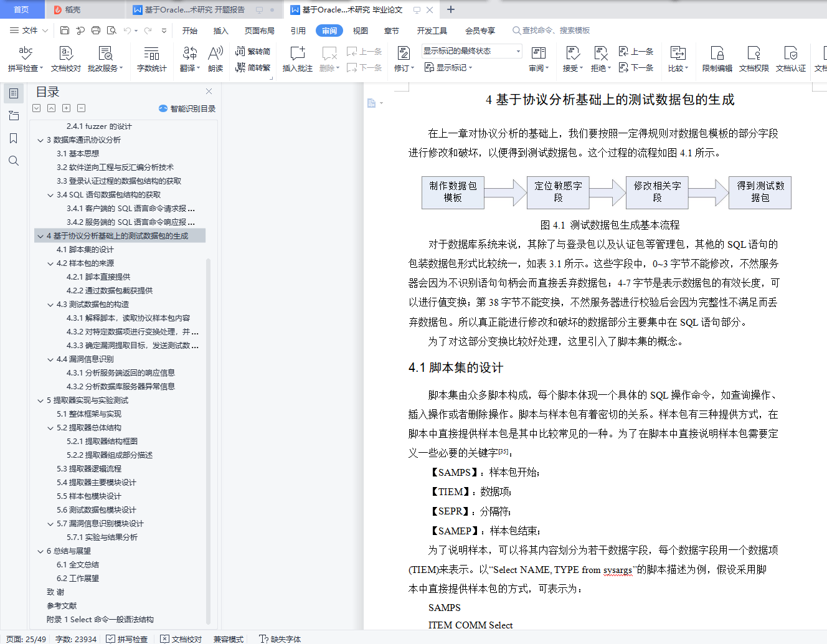This screenshot has height=644, width=827.
Task: Switch to the 开发工具 ribbon tab
Action: click(432, 31)
